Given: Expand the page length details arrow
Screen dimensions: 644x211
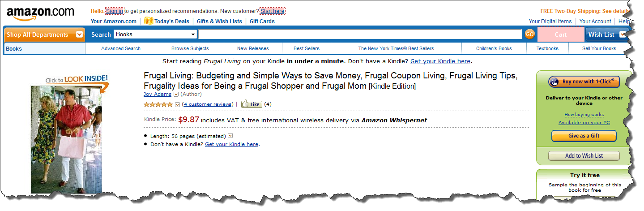Looking at the screenshot, I should 230,136.
